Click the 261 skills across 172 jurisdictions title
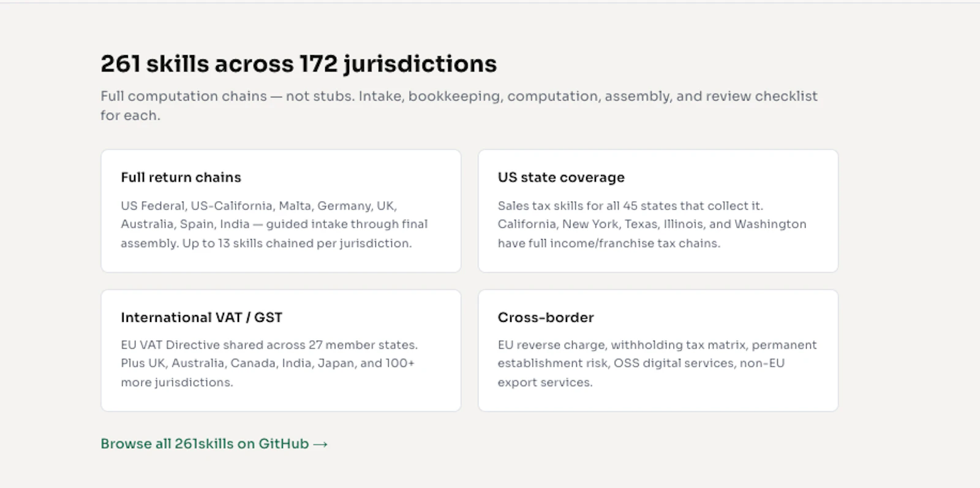This screenshot has width=980, height=488. coord(298,64)
